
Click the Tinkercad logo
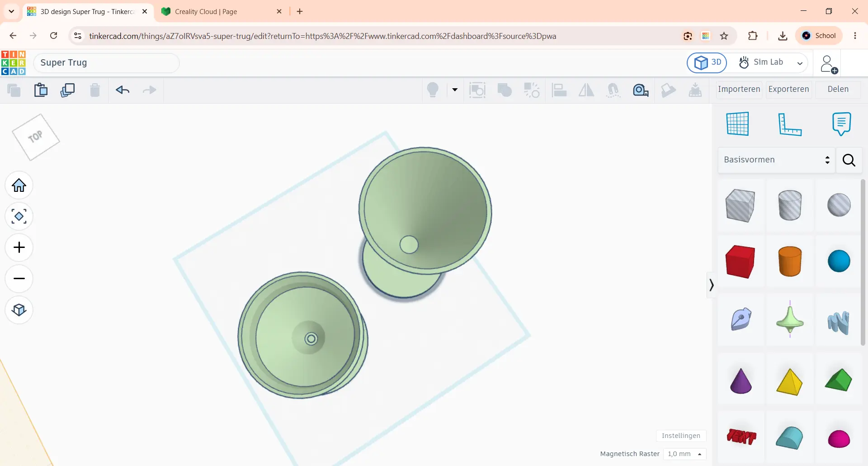pyautogui.click(x=14, y=63)
